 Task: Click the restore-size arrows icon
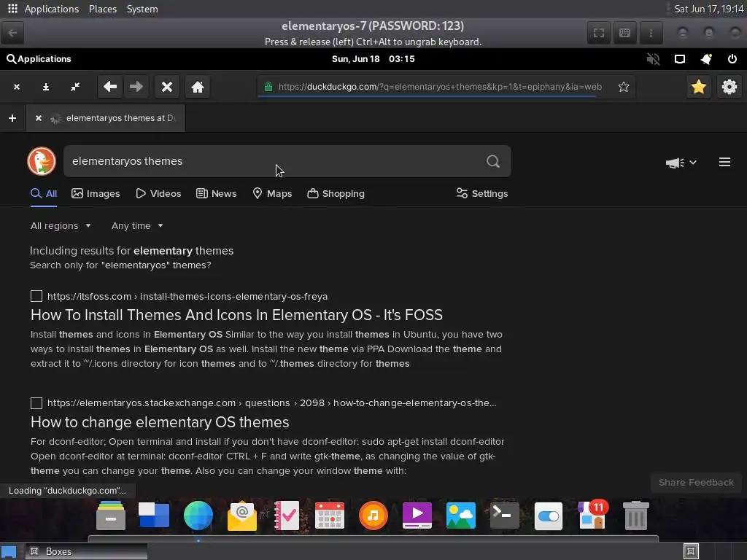pyautogui.click(x=75, y=87)
